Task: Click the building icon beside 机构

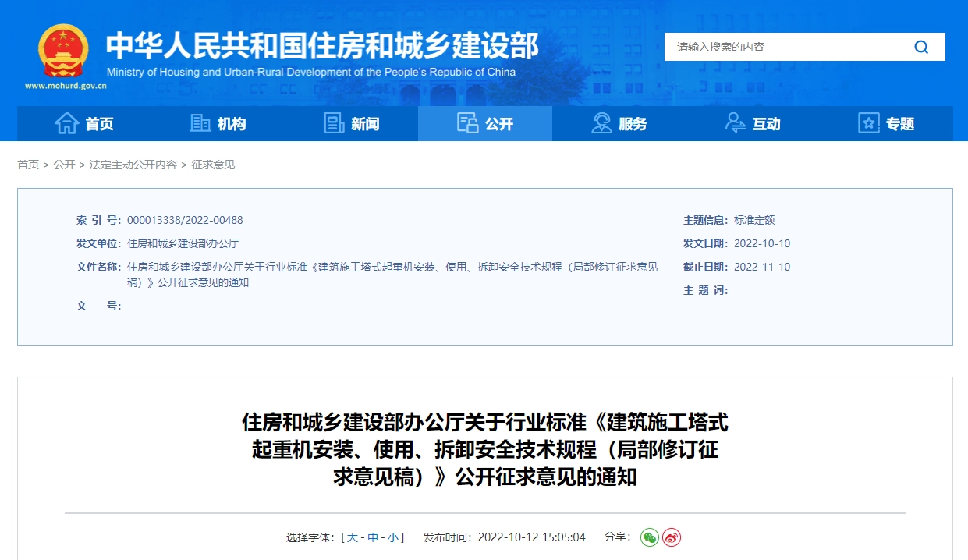Action: [197, 122]
